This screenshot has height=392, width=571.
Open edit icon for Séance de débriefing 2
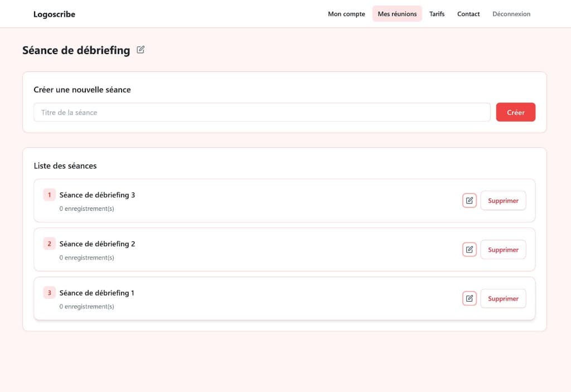tap(469, 250)
